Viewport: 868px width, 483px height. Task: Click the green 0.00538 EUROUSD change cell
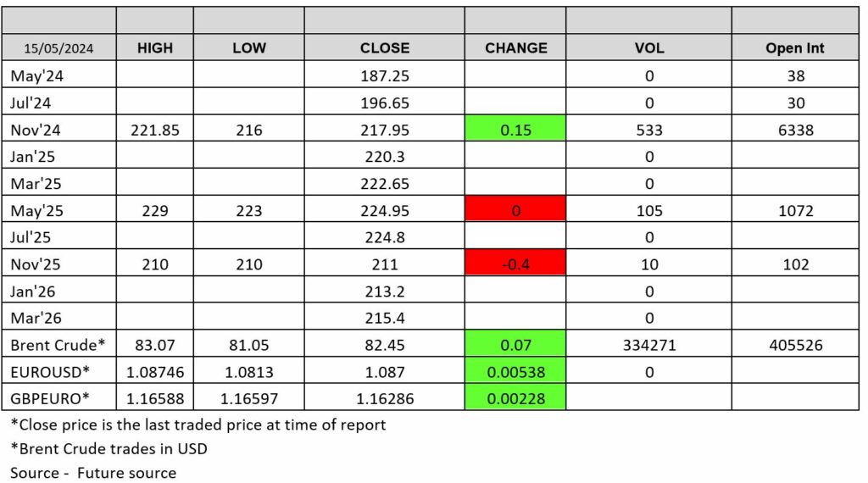(x=516, y=371)
